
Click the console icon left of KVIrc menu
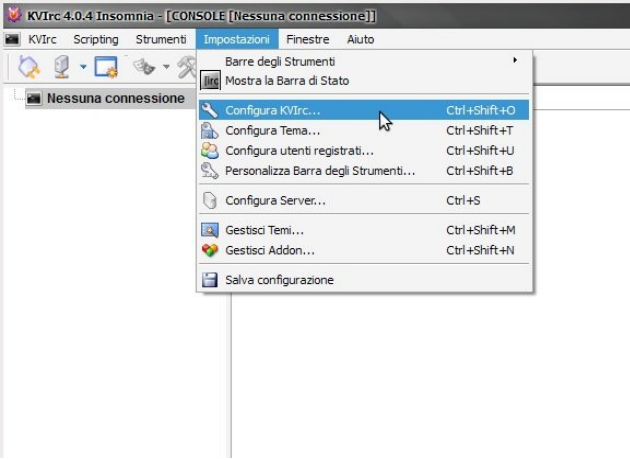[12, 39]
